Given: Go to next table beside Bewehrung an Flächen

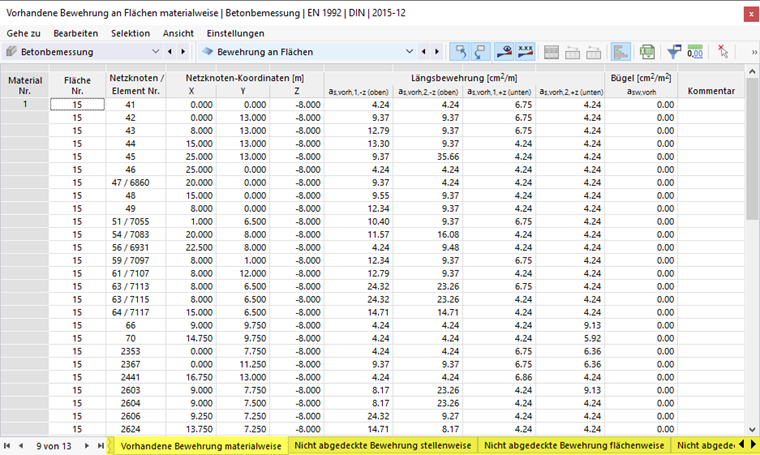Looking at the screenshot, I should (437, 51).
